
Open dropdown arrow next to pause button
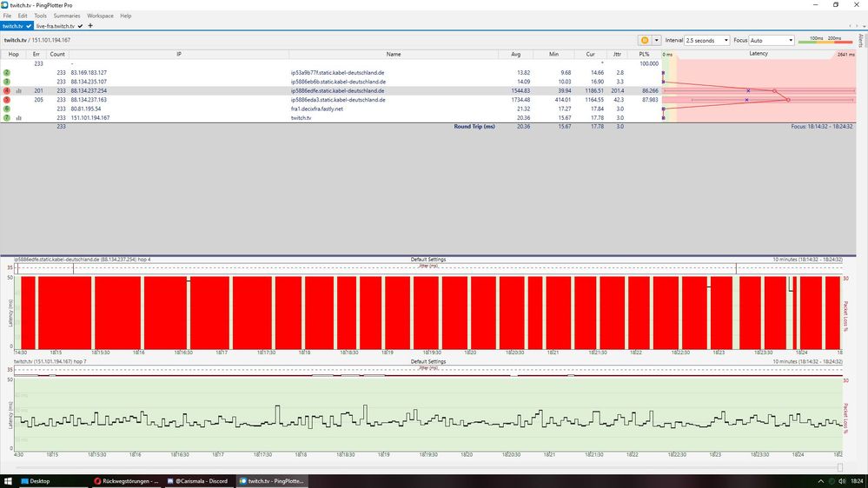(657, 40)
